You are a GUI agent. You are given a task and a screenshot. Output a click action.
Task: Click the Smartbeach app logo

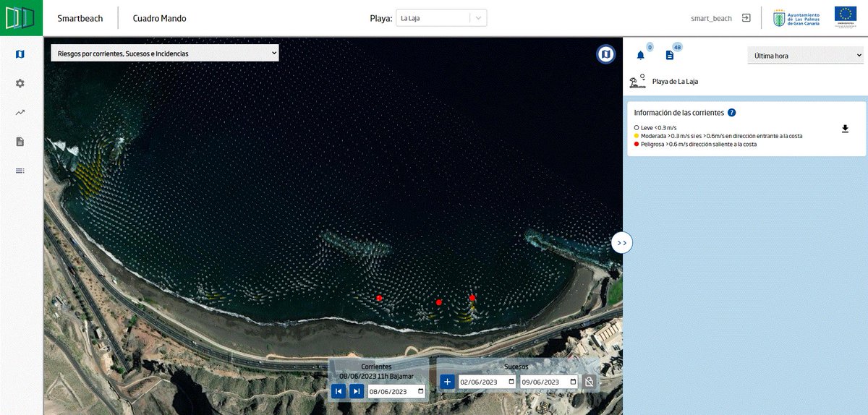21,18
